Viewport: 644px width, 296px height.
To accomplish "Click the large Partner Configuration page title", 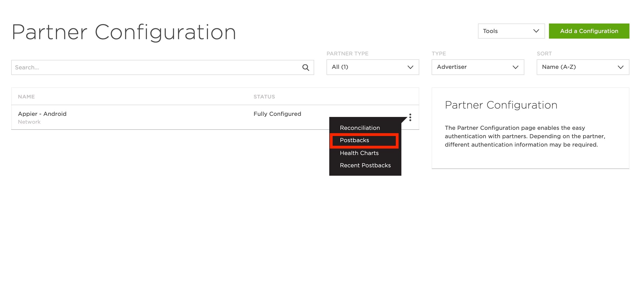I will (124, 32).
